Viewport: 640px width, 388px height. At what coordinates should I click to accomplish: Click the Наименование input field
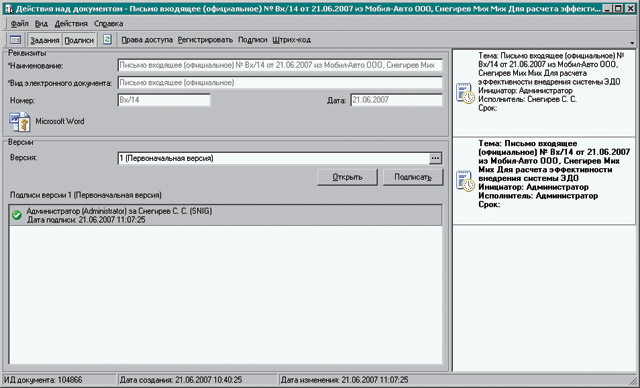point(280,65)
